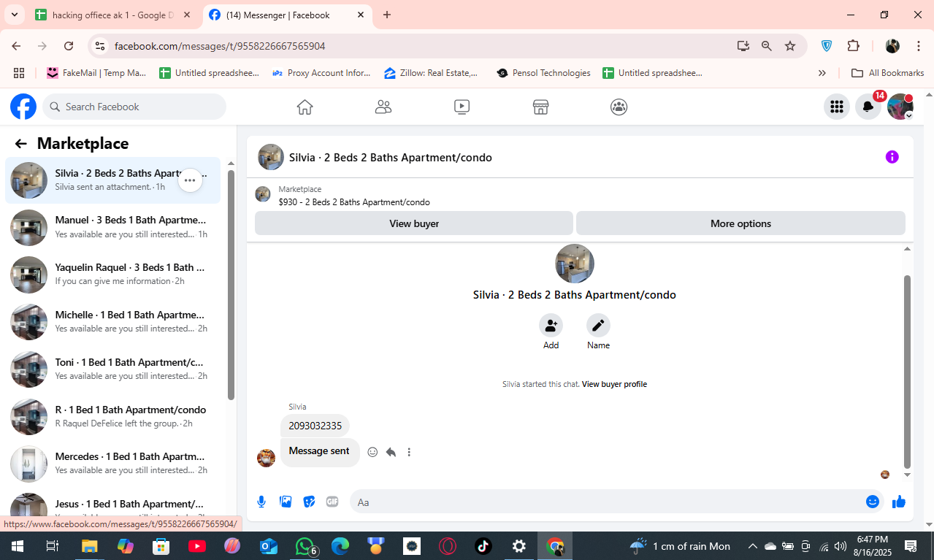934x560 pixels.
Task: Click the browser address bar URL
Action: (220, 46)
